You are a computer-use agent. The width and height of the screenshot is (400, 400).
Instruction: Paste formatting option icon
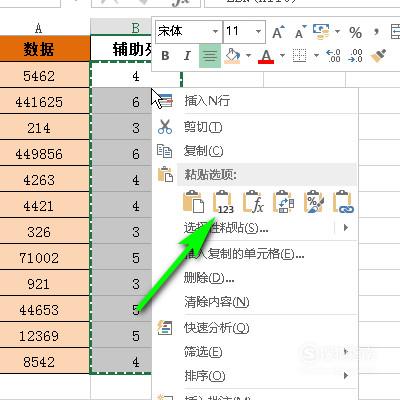[313, 202]
